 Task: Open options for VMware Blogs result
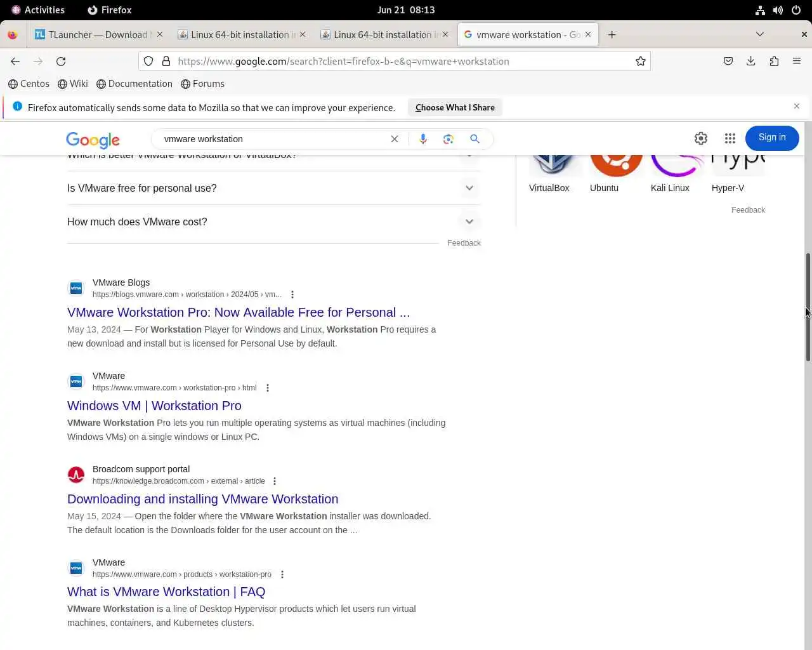292,295
